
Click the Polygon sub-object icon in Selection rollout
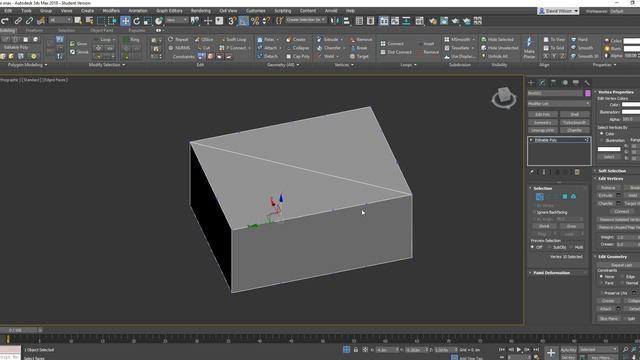coord(565,197)
